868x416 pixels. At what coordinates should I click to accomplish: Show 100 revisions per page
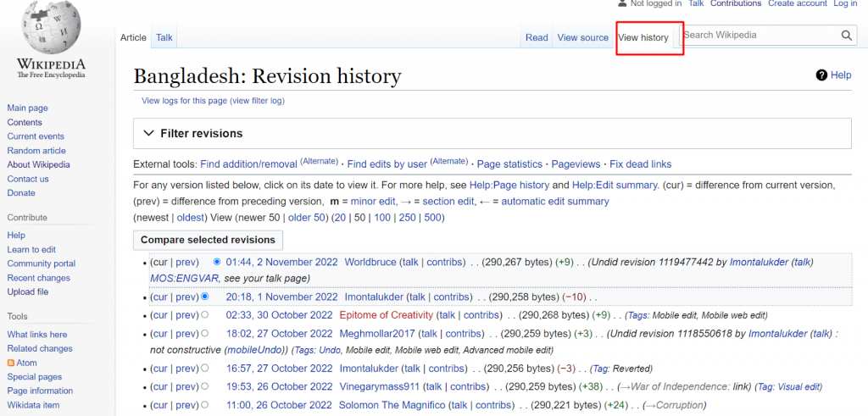click(x=382, y=218)
